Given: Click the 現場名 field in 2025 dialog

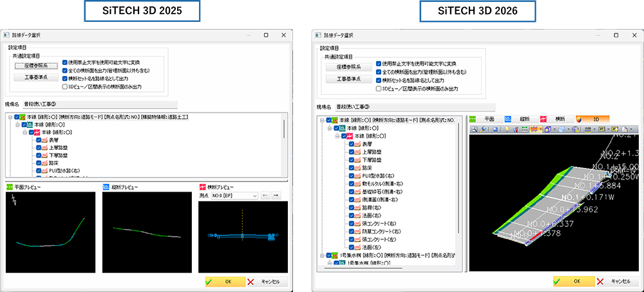Looking at the screenshot, I should 99,104.
